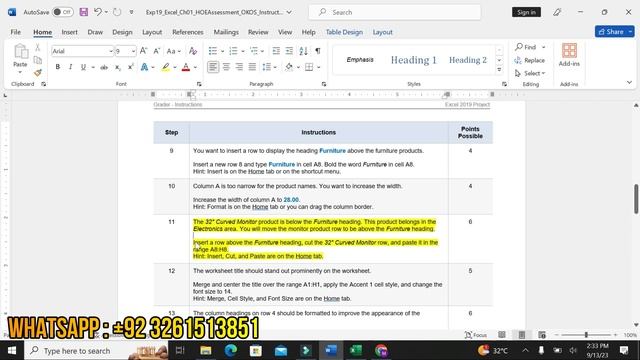Open Microsoft Edge from taskbar
The width and height of the screenshot is (640, 360).
[231, 350]
